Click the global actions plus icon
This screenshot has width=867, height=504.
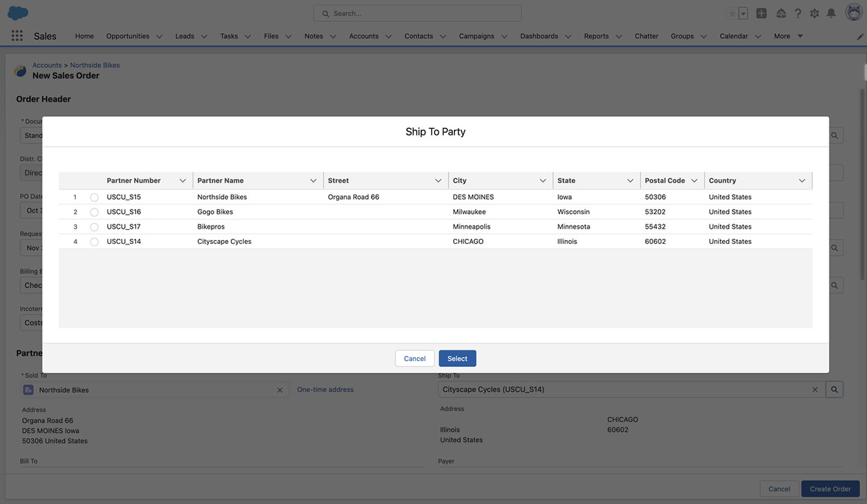tap(762, 13)
